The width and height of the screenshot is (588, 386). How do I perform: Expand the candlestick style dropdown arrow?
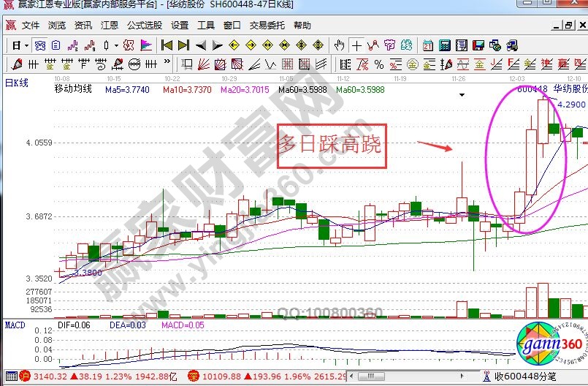click(x=117, y=45)
